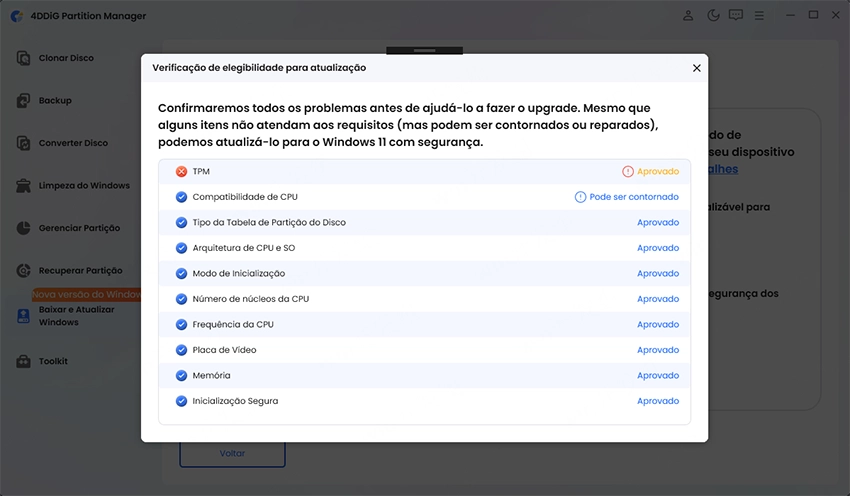Go to the Backup section
Image resolution: width=850 pixels, height=496 pixels.
(x=55, y=100)
